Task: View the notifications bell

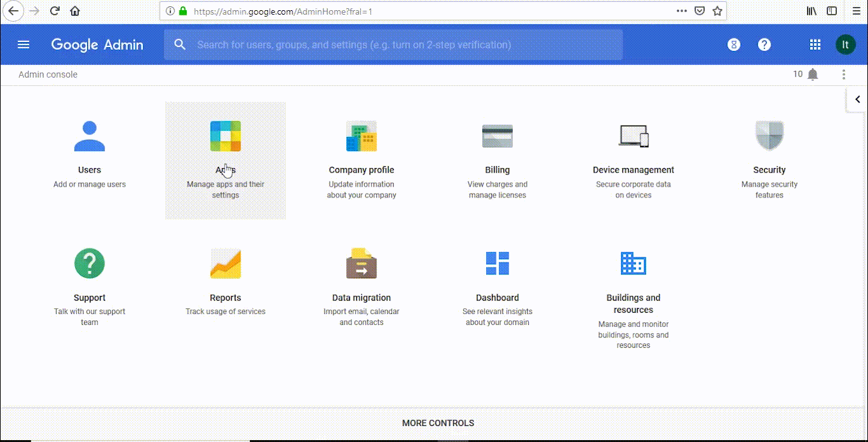Action: pos(813,75)
